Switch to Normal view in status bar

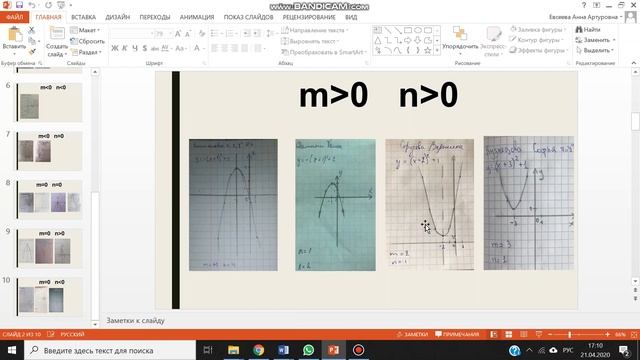pos(493,334)
